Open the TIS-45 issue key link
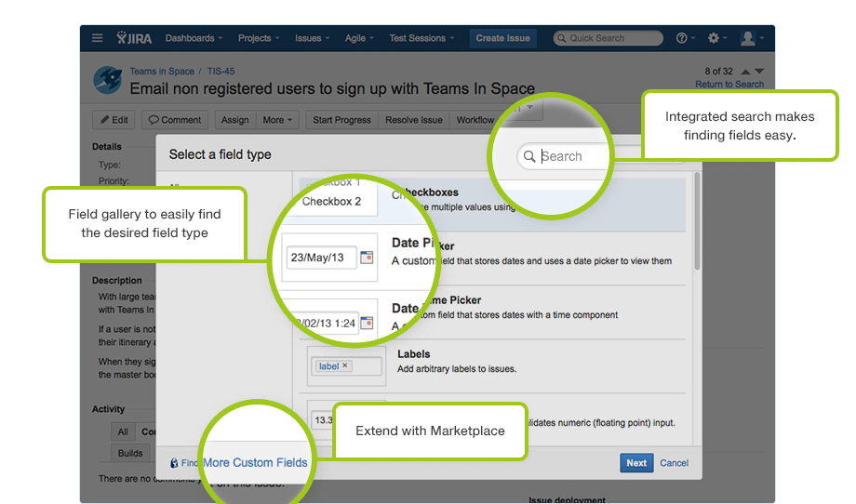The width and height of the screenshot is (856, 504). click(221, 71)
